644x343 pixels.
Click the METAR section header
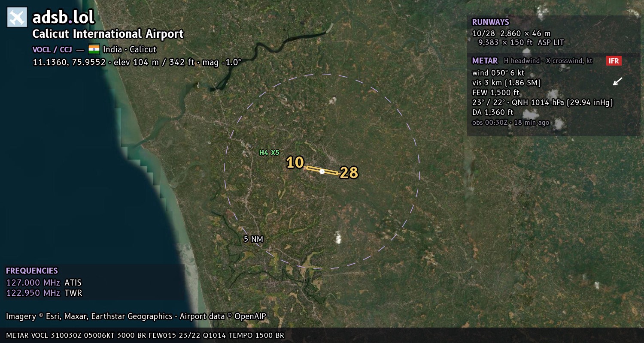click(x=485, y=61)
